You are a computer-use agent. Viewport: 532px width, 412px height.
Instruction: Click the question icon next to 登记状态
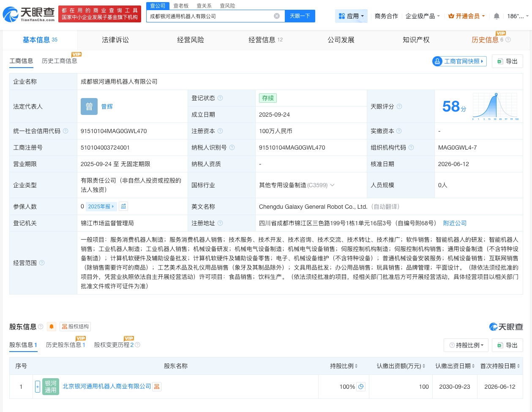pos(220,98)
